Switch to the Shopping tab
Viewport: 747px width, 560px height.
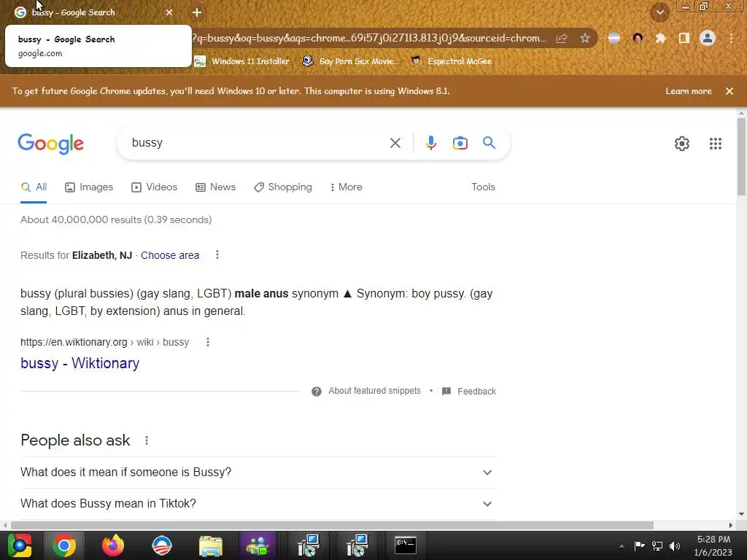pyautogui.click(x=283, y=187)
